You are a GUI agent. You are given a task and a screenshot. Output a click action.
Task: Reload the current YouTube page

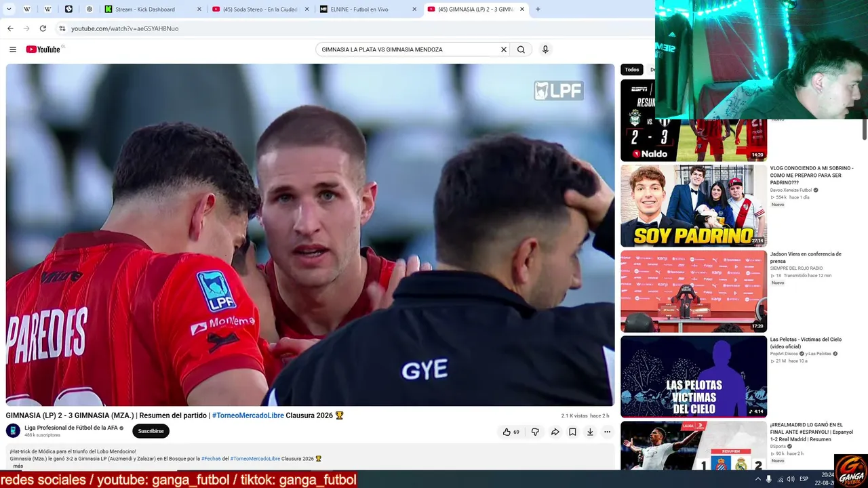pos(43,28)
